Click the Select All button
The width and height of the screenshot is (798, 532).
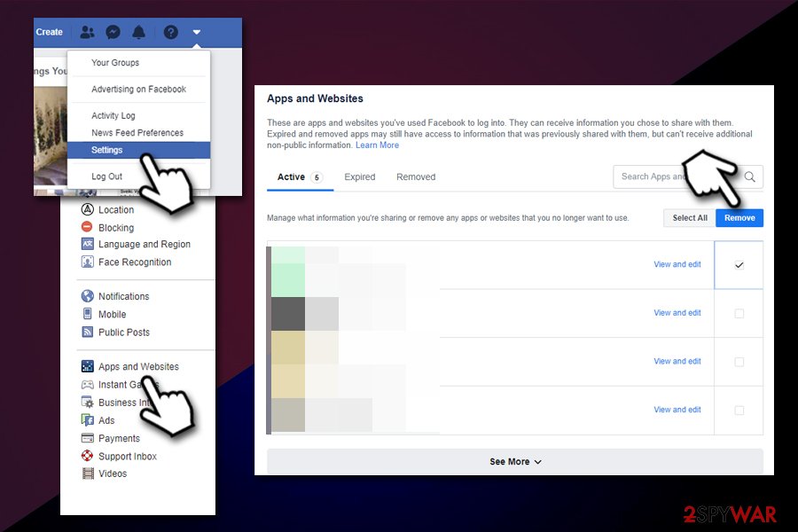click(x=690, y=218)
